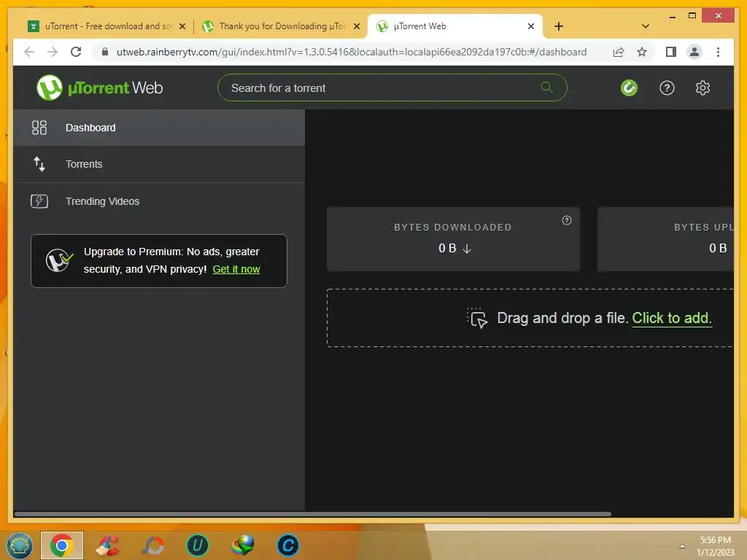The image size is (747, 560).
Task: Click Bytes Downloaded info question icon
Action: [566, 220]
